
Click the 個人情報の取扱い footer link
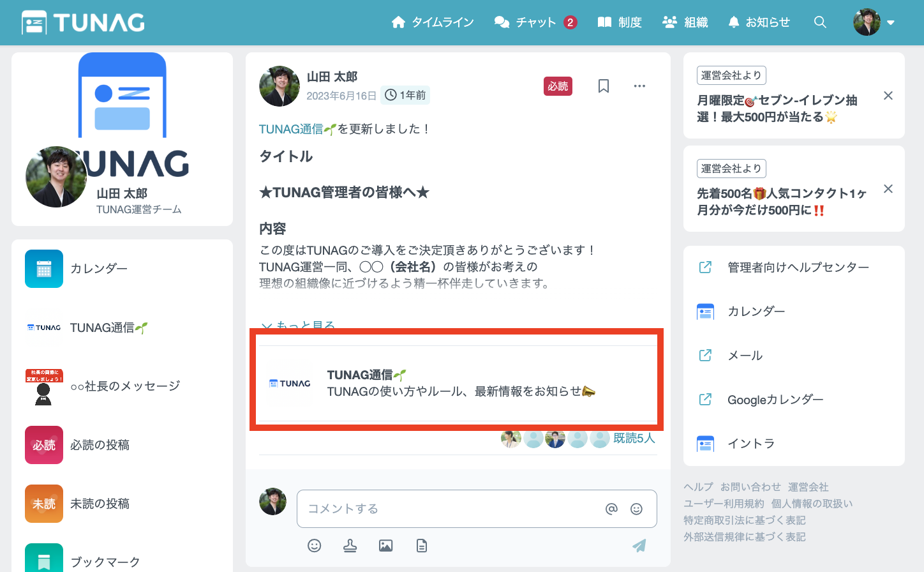(x=812, y=504)
